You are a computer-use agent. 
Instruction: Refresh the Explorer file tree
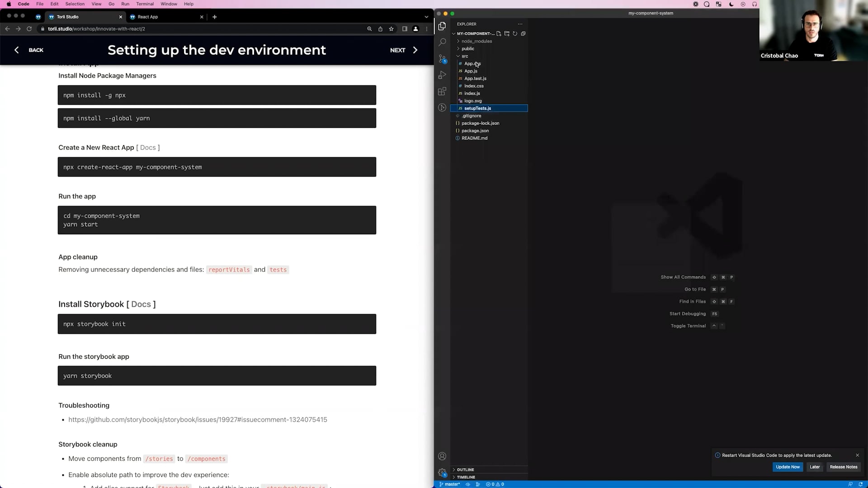[x=515, y=33]
